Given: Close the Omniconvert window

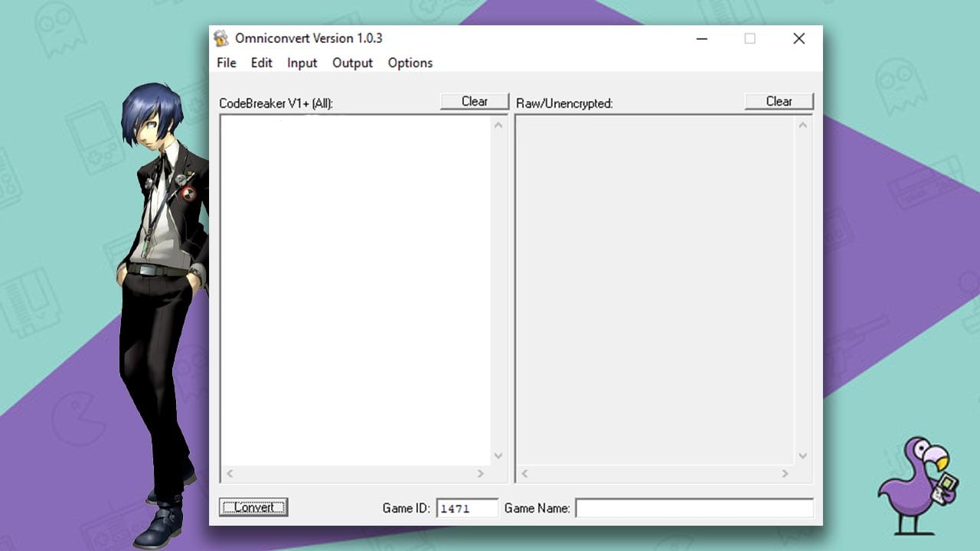Looking at the screenshot, I should pos(799,38).
